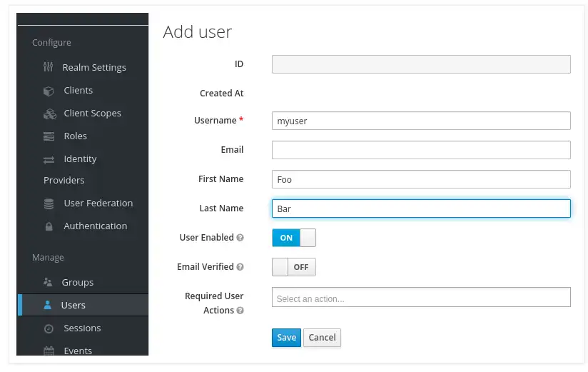Click the Client Scopes cubes icon
This screenshot has height=372, width=588.
point(49,114)
